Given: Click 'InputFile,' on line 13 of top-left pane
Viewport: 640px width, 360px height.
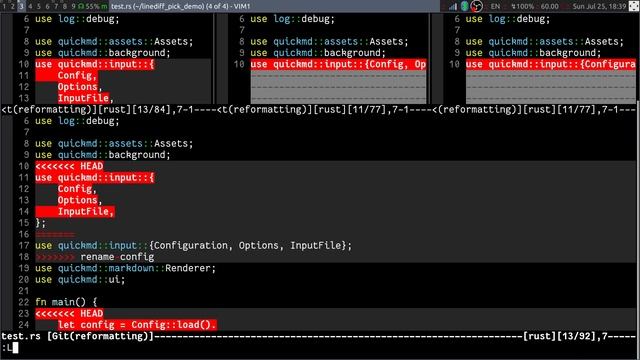Looking at the screenshot, I should [85, 98].
